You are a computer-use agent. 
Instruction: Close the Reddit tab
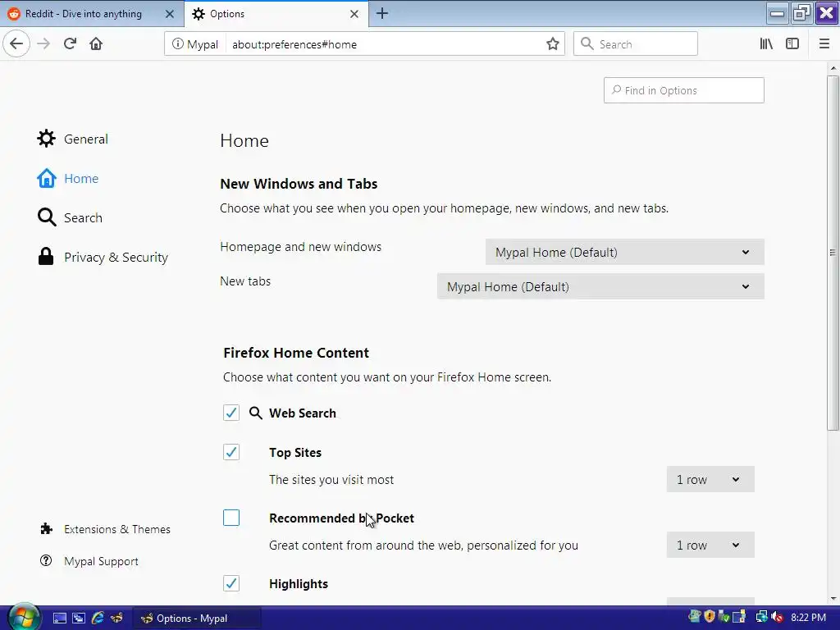[169, 14]
